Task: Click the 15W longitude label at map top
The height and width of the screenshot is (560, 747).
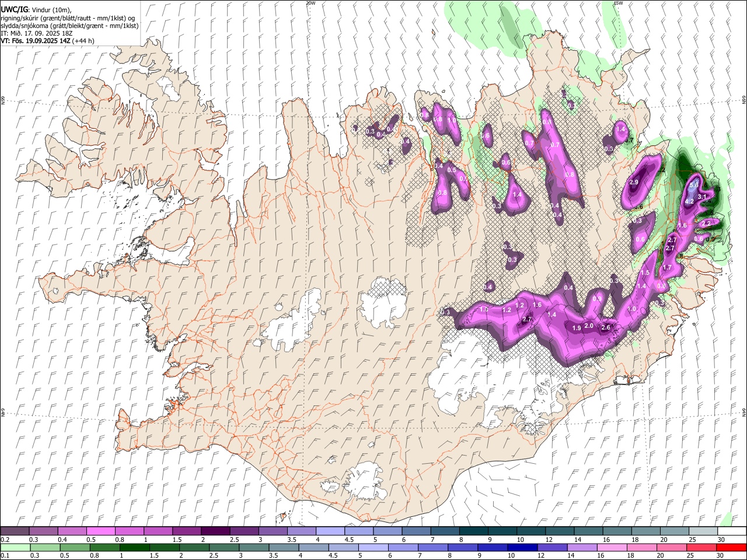Action: click(618, 3)
